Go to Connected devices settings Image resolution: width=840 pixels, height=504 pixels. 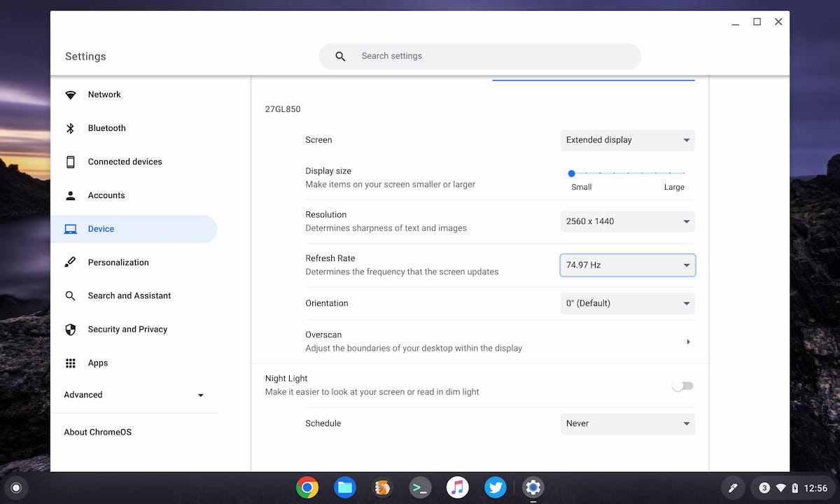pos(134,162)
